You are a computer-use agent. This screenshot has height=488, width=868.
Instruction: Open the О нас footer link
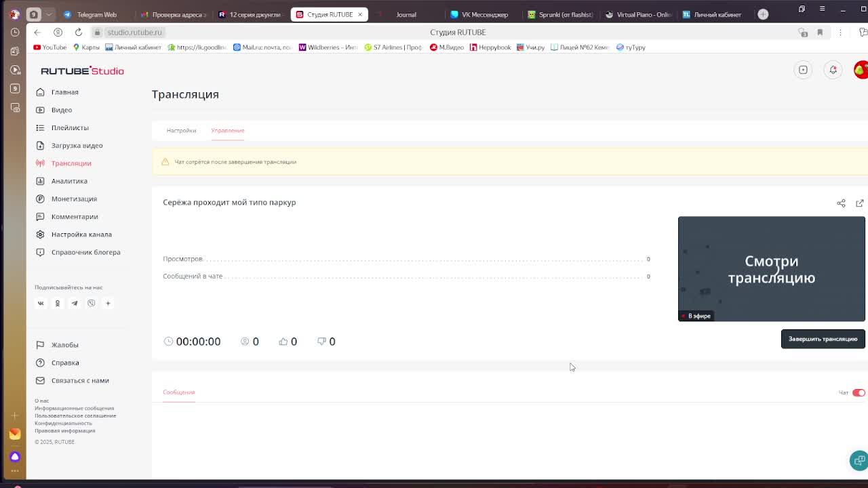pyautogui.click(x=42, y=401)
